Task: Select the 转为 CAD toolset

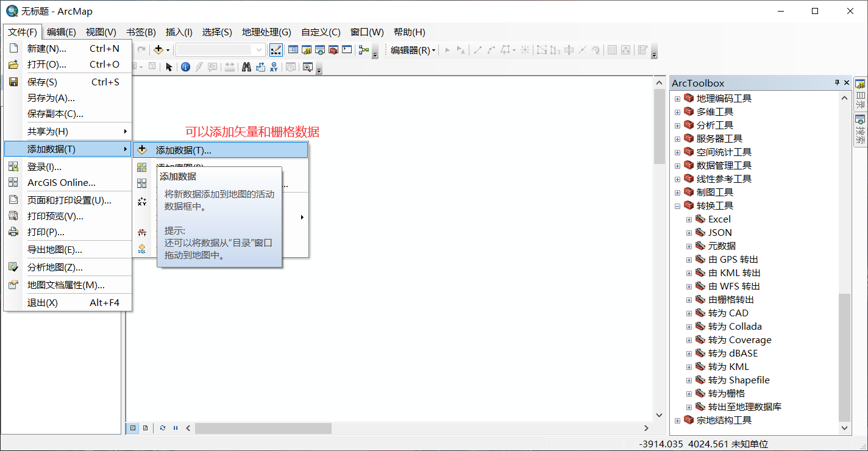Action: (728, 313)
